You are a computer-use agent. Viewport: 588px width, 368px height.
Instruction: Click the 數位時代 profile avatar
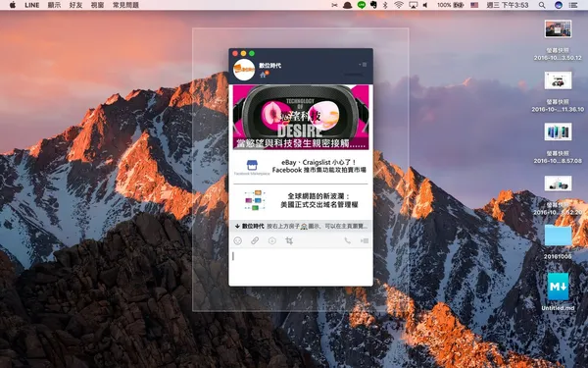tap(244, 70)
